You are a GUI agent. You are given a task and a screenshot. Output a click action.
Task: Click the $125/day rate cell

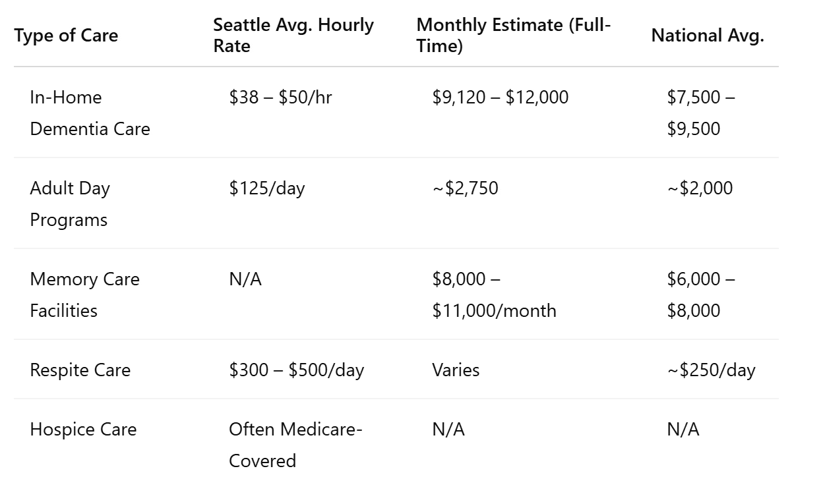coord(266,188)
